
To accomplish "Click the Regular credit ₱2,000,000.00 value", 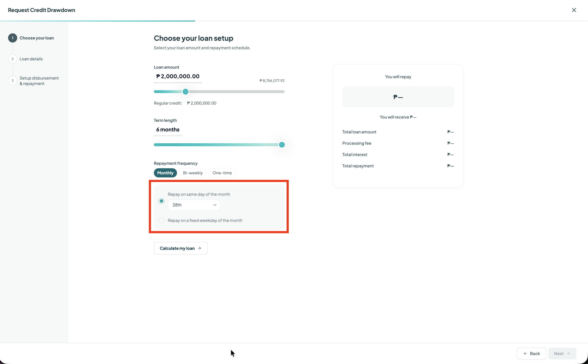I will point(202,103).
